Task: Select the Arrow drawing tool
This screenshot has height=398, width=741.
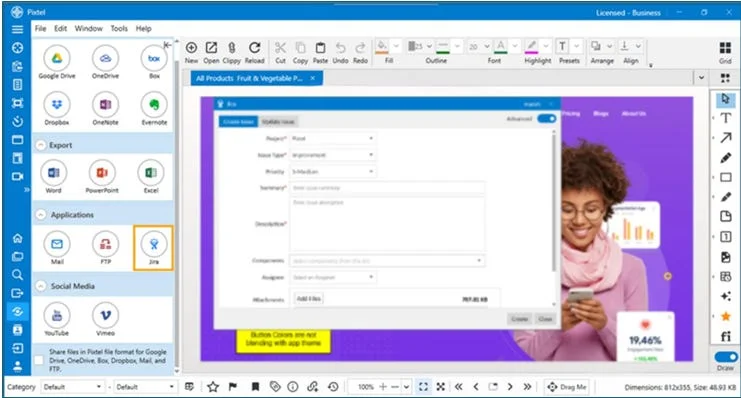Action: point(725,138)
